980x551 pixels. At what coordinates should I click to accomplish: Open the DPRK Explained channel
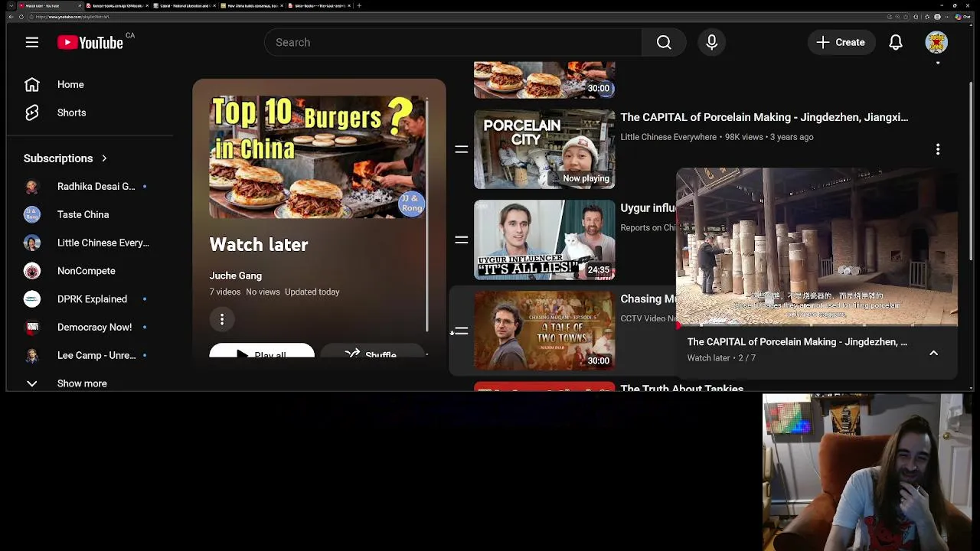pyautogui.click(x=92, y=298)
